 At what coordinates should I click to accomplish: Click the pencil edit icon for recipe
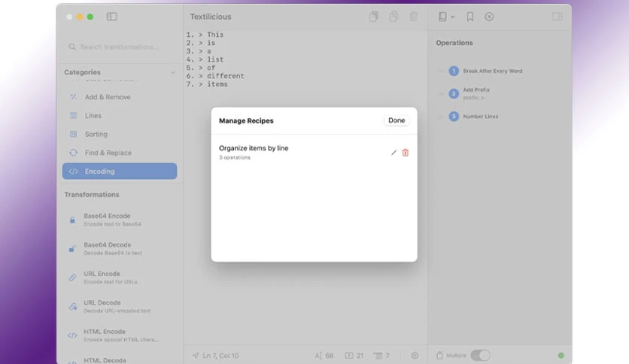click(x=394, y=153)
